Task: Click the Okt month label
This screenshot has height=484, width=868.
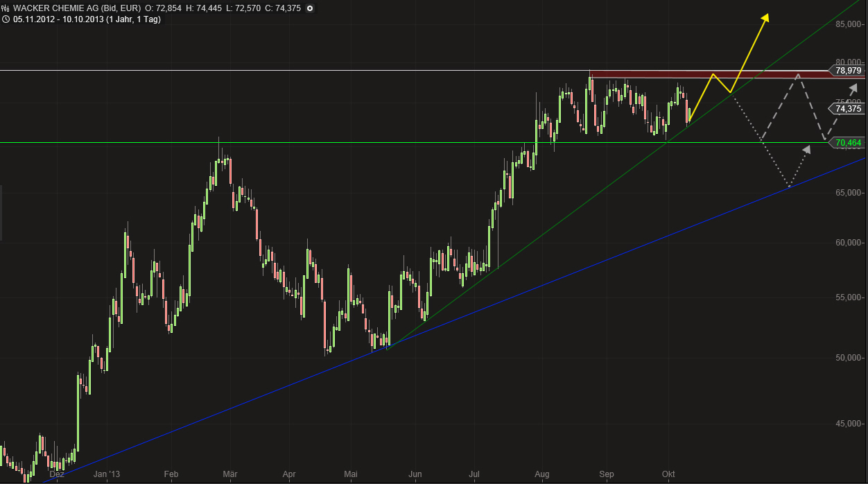Action: tap(668, 475)
